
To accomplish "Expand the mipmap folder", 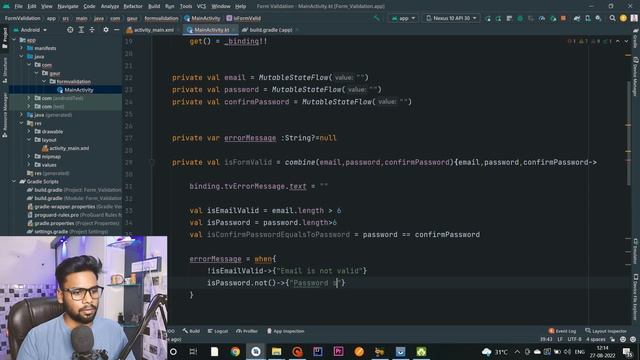I will (29, 156).
